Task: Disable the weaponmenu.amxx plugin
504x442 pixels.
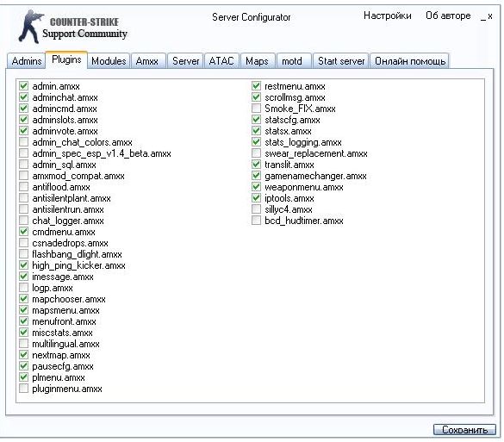Action: coord(256,187)
